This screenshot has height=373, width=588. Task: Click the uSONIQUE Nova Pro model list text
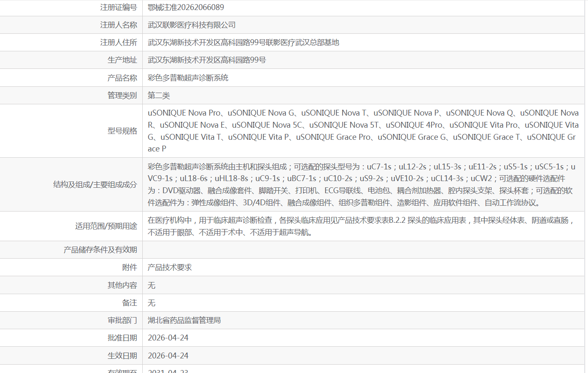pyautogui.click(x=363, y=131)
